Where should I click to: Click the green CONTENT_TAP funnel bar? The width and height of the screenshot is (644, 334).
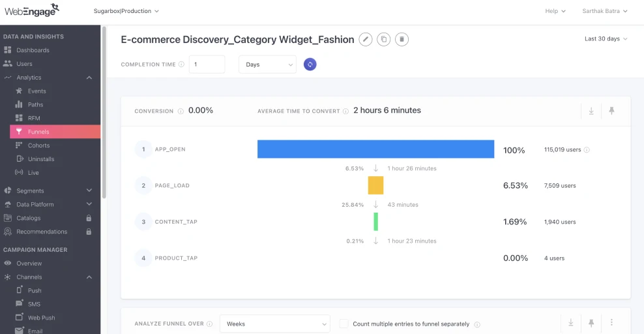[376, 221]
